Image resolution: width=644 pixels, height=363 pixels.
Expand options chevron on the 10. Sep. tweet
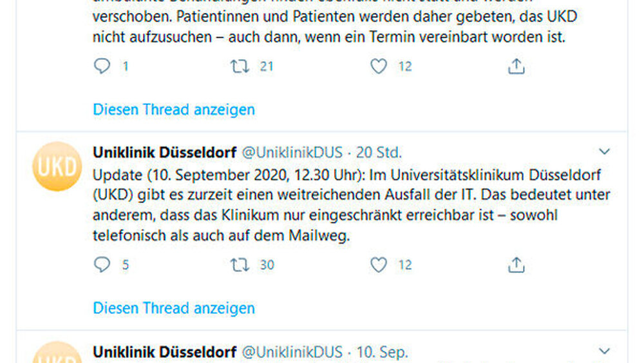pos(604,351)
